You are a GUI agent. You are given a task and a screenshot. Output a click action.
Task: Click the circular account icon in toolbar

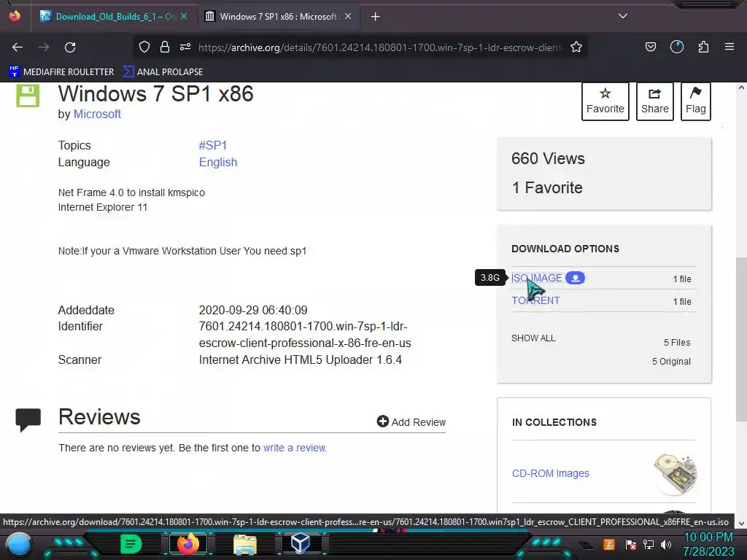coord(677,47)
